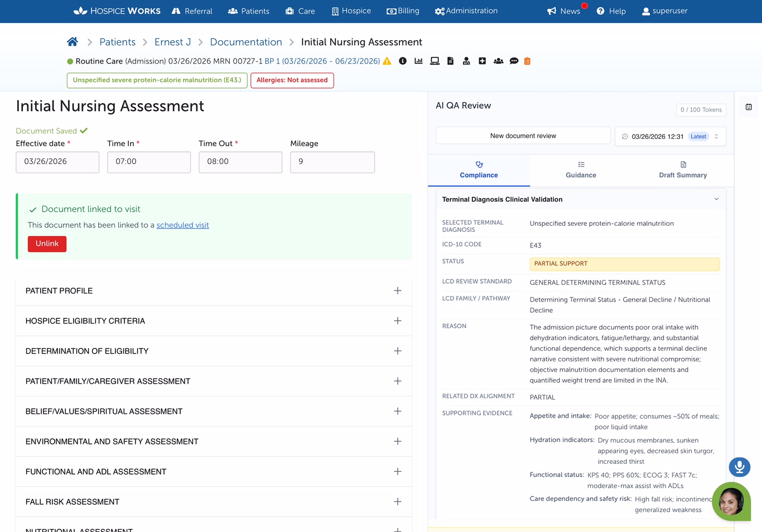Image resolution: width=762 pixels, height=532 pixels.
Task: Switch to the Draft Summary tab
Action: (683, 170)
